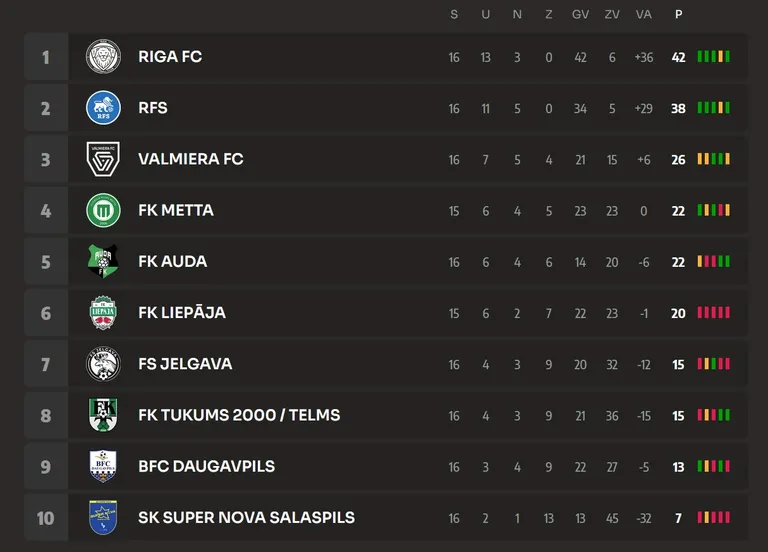Viewport: 768px width, 552px height.
Task: Click FK Liepāja's all-red form indicator bars
Action: click(714, 312)
